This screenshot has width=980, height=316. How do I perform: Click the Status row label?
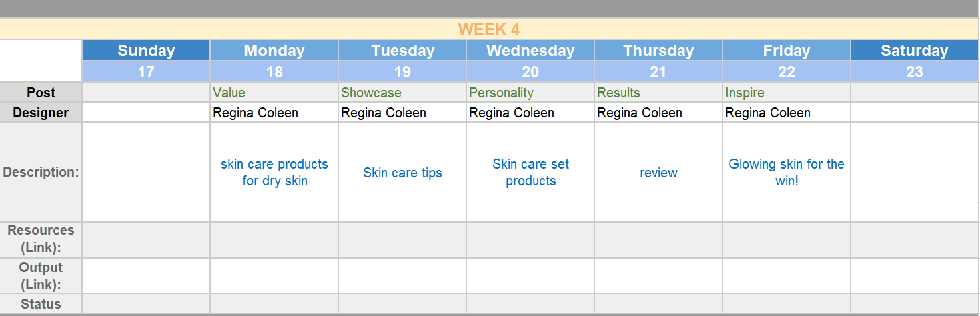41,304
